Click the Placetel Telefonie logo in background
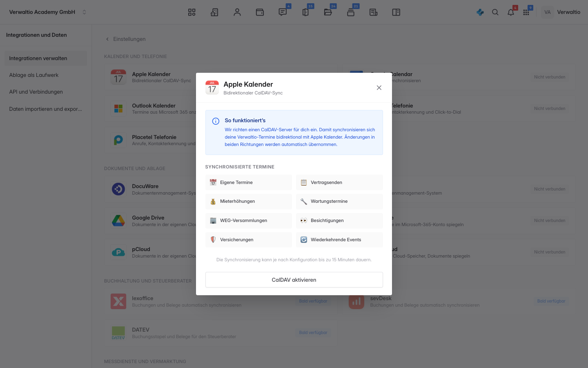Image resolution: width=588 pixels, height=368 pixels. 118,140
